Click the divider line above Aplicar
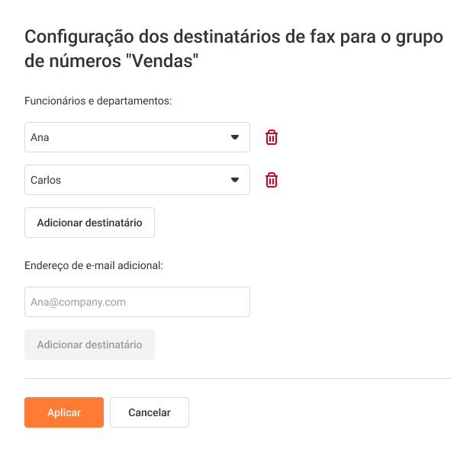 point(238,378)
